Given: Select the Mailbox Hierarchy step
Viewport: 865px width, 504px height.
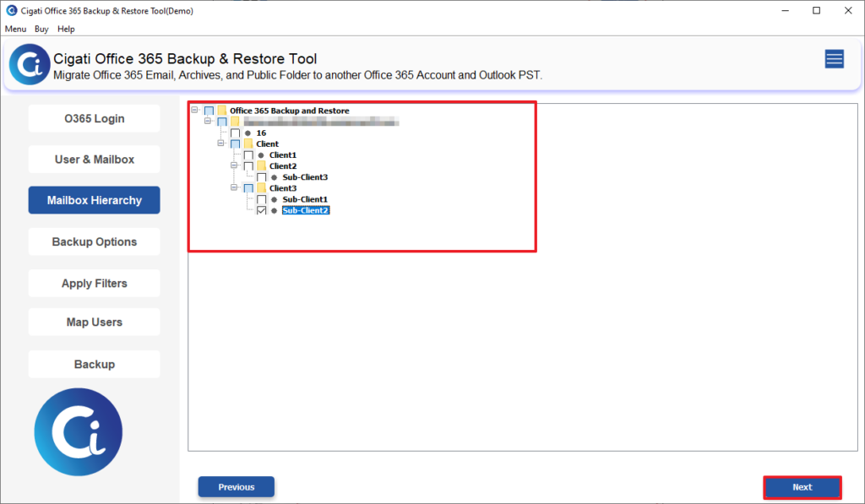Looking at the screenshot, I should click(95, 200).
